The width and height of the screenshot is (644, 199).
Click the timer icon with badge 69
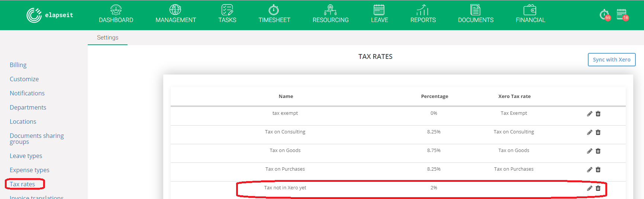pyautogui.click(x=605, y=15)
